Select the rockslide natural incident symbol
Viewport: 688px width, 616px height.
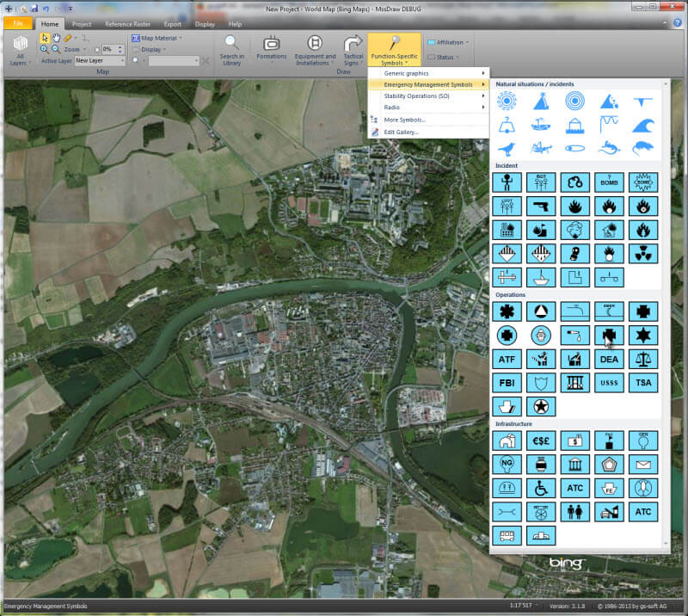point(609,102)
